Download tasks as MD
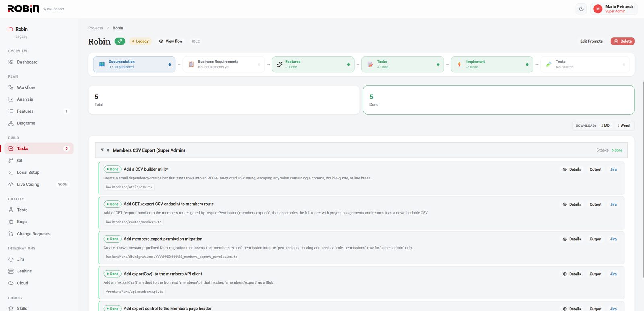Image resolution: width=644 pixels, height=311 pixels. click(605, 126)
